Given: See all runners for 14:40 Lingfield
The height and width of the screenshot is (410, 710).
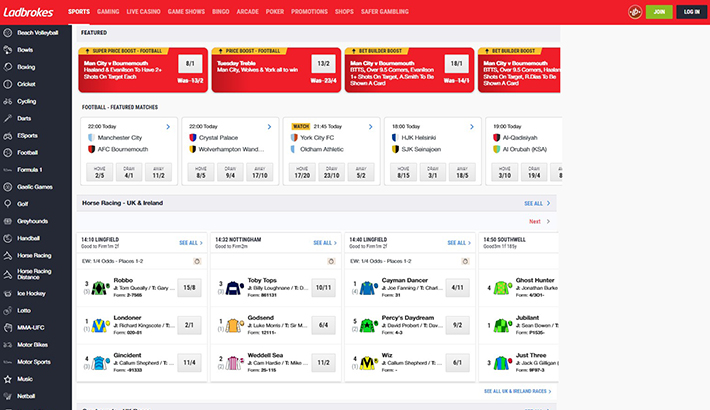Looking at the screenshot, I should pos(459,243).
